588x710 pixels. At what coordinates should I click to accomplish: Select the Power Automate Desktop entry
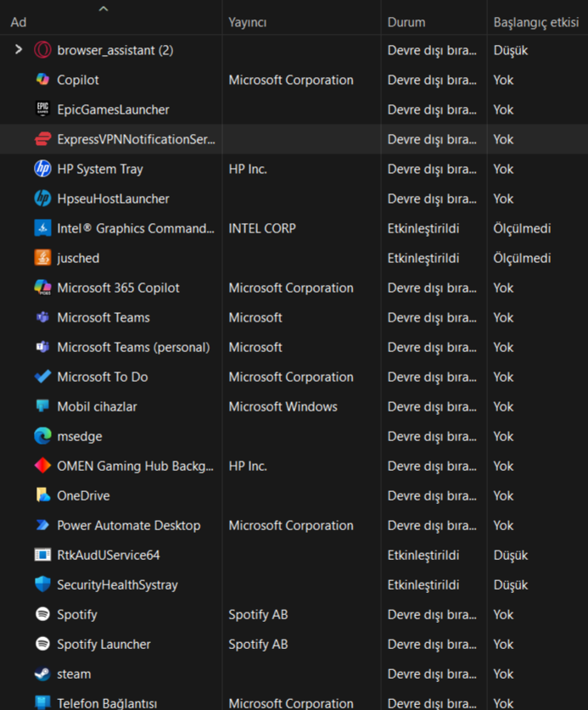coord(129,525)
